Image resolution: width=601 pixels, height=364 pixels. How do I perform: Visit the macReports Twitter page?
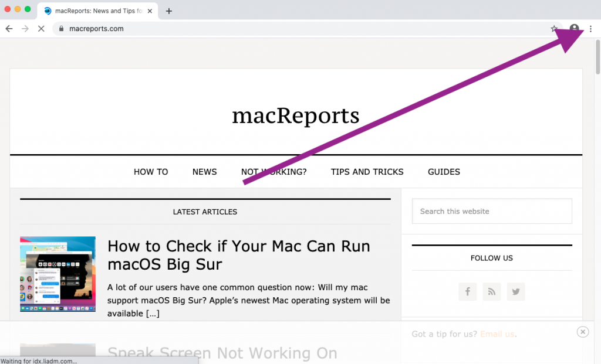coord(516,292)
